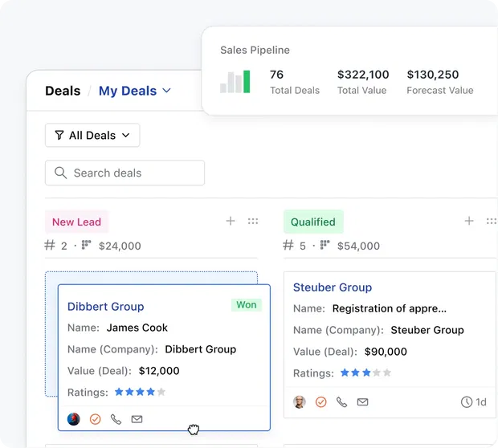Click the pipeline value icon in New Lead summary
This screenshot has width=498, height=448.
coord(86,245)
